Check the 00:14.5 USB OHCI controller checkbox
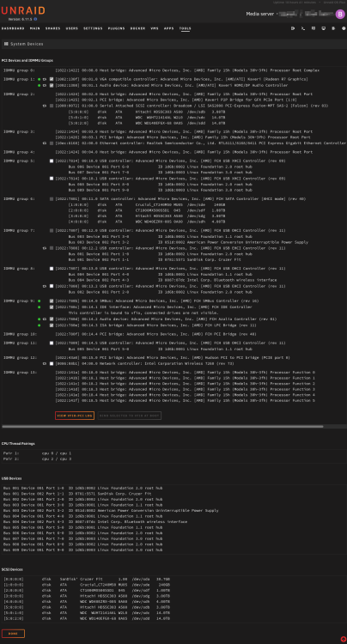 coord(52,343)
